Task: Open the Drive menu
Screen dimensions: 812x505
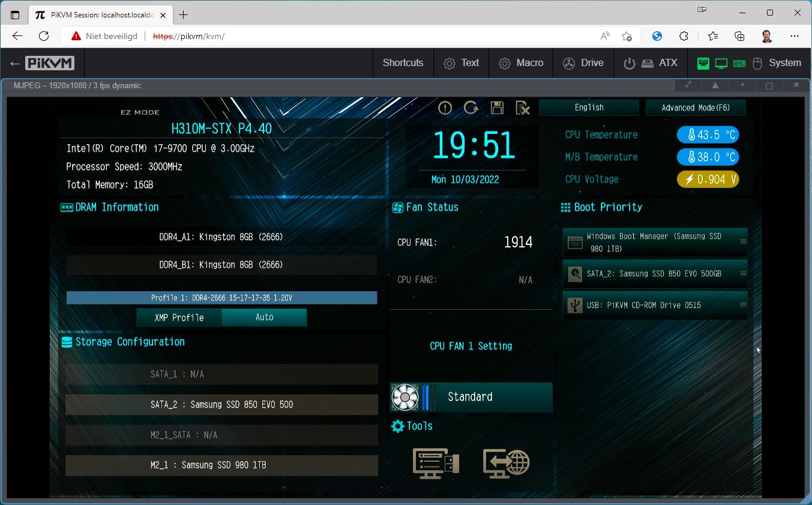Action: tap(583, 63)
